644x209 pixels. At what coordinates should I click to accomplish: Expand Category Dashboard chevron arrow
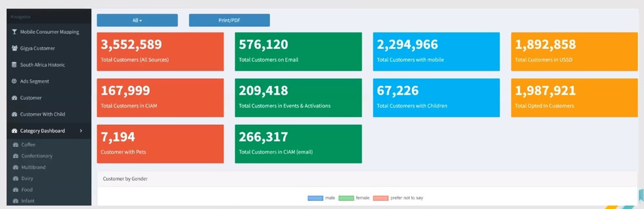tap(81, 131)
